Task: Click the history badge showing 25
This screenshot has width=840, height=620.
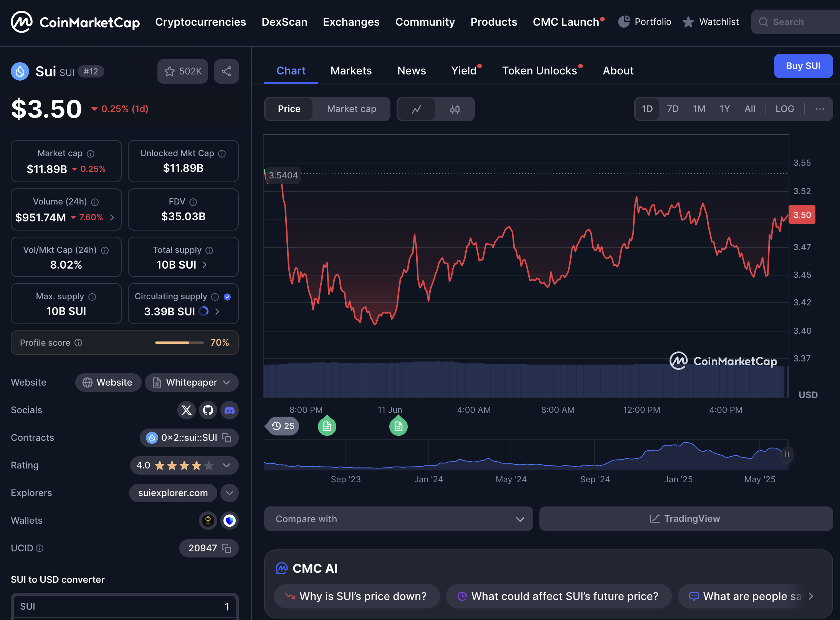Action: pos(283,426)
